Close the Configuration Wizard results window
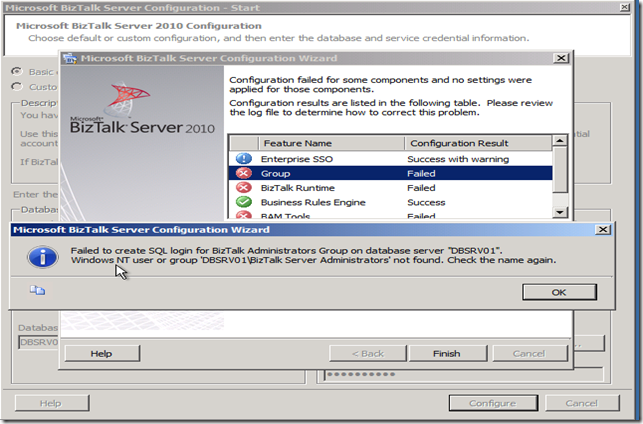This screenshot has height=424, width=643. click(x=561, y=58)
